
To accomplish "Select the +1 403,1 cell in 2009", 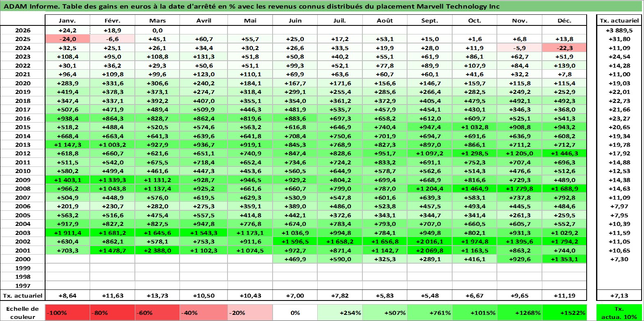I will 67,180.
